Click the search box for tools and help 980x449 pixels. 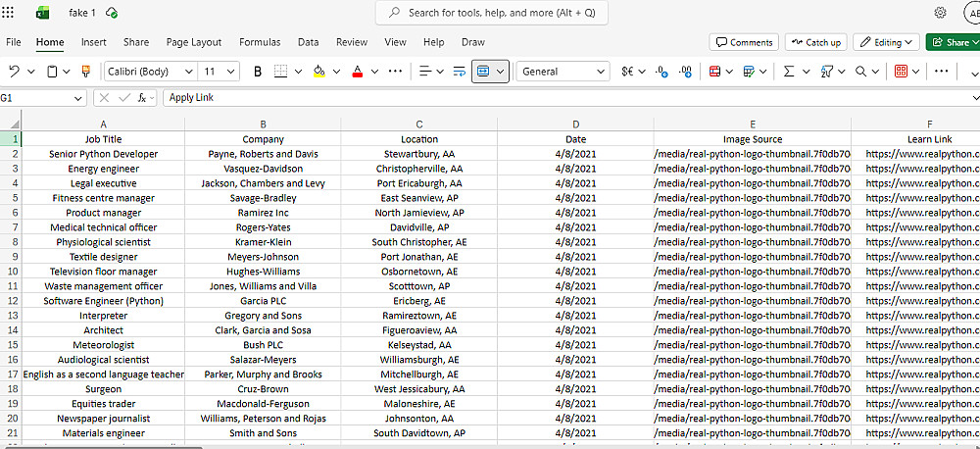[491, 13]
